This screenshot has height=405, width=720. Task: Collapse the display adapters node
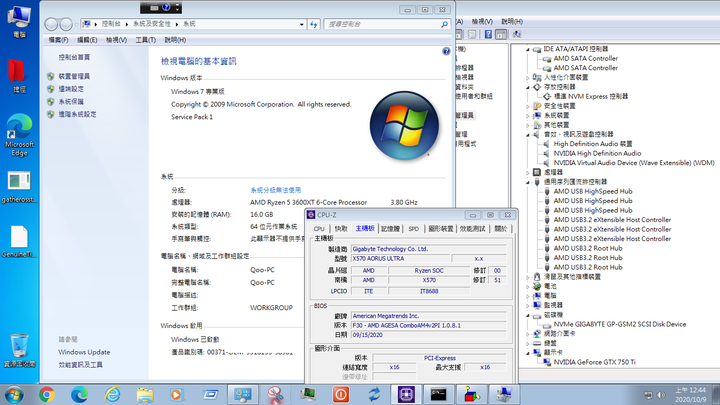coord(528,353)
